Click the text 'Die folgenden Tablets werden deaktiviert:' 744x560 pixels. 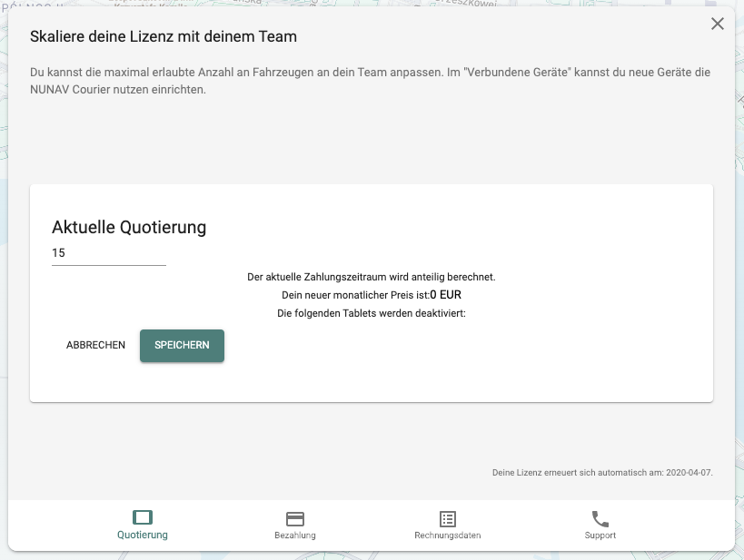point(372,313)
